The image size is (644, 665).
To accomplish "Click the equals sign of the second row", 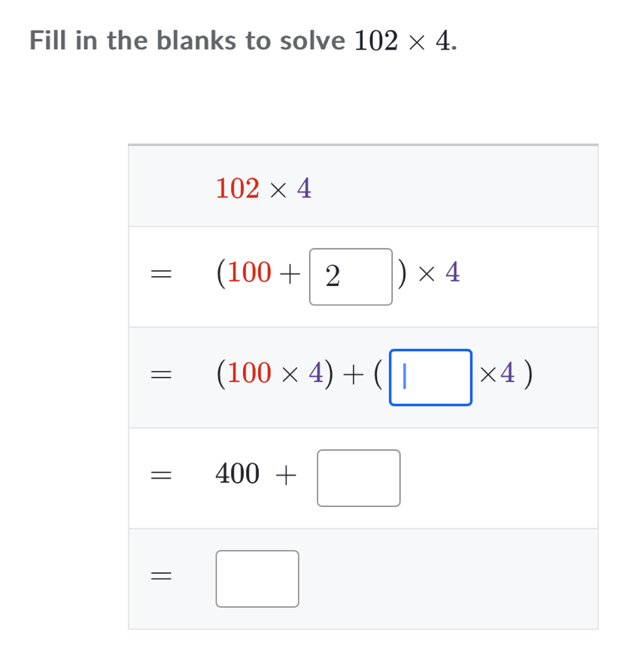I will [161, 274].
